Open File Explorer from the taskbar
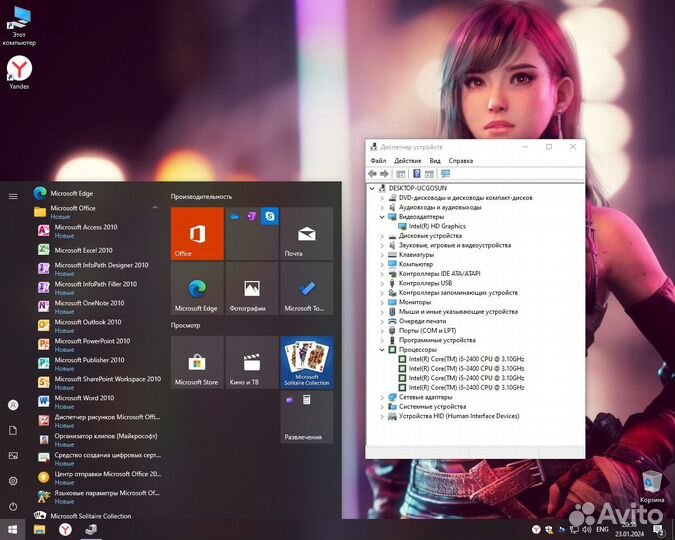The image size is (675, 540). [x=39, y=529]
